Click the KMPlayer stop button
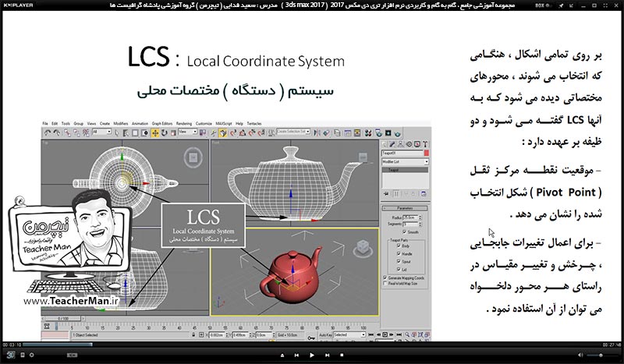 (342, 355)
